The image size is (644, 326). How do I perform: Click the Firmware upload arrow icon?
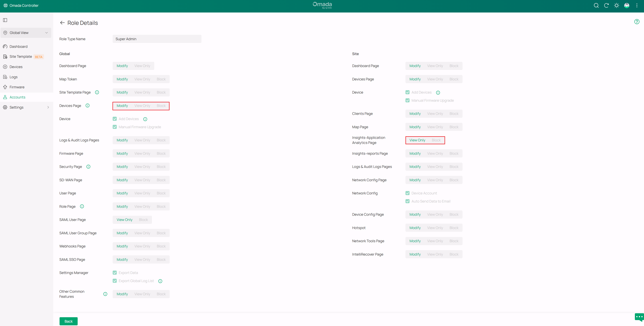pyautogui.click(x=5, y=87)
